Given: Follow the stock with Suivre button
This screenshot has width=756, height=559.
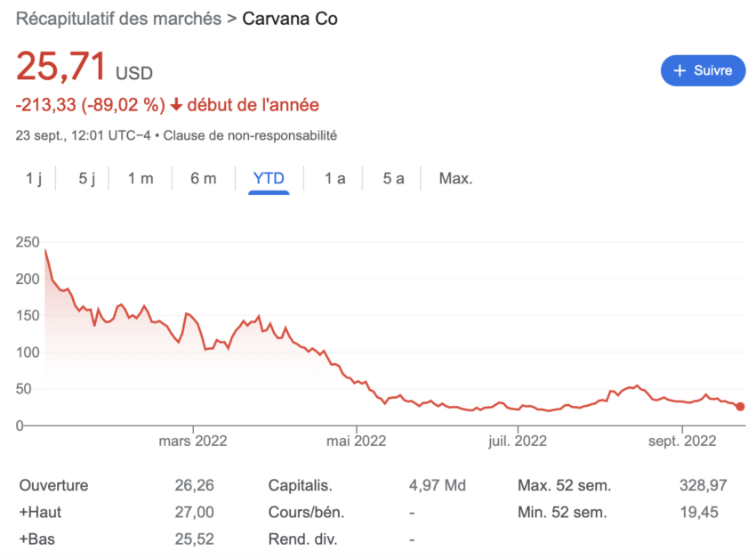Looking at the screenshot, I should coord(703,70).
